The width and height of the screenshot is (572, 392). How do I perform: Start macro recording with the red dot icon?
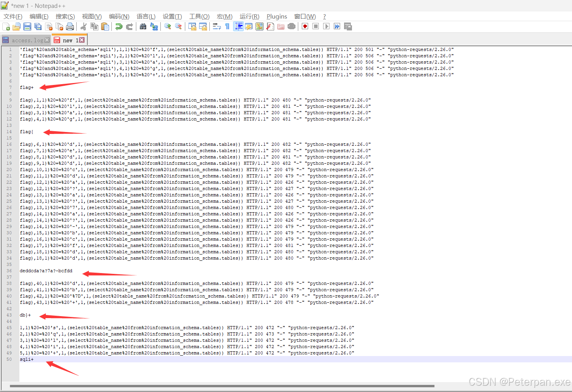(x=305, y=26)
